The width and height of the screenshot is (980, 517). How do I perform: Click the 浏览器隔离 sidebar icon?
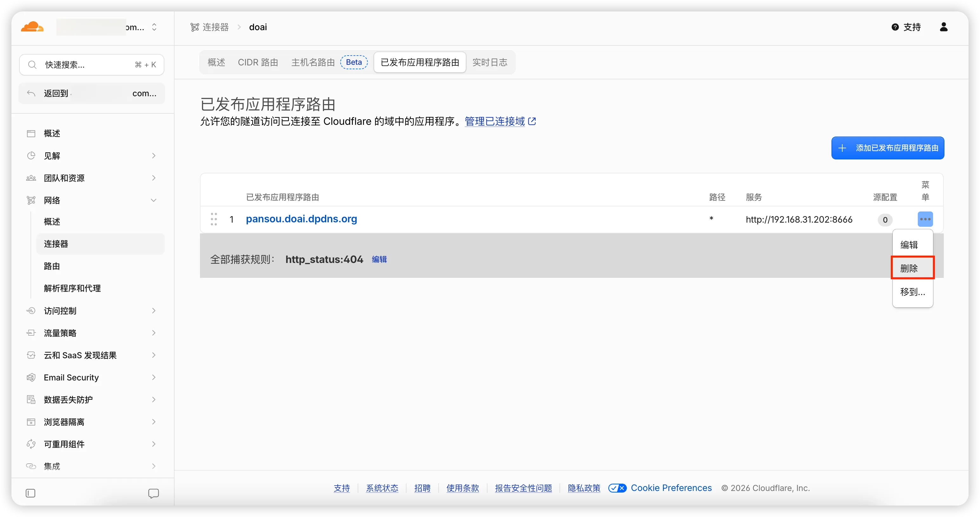31,422
